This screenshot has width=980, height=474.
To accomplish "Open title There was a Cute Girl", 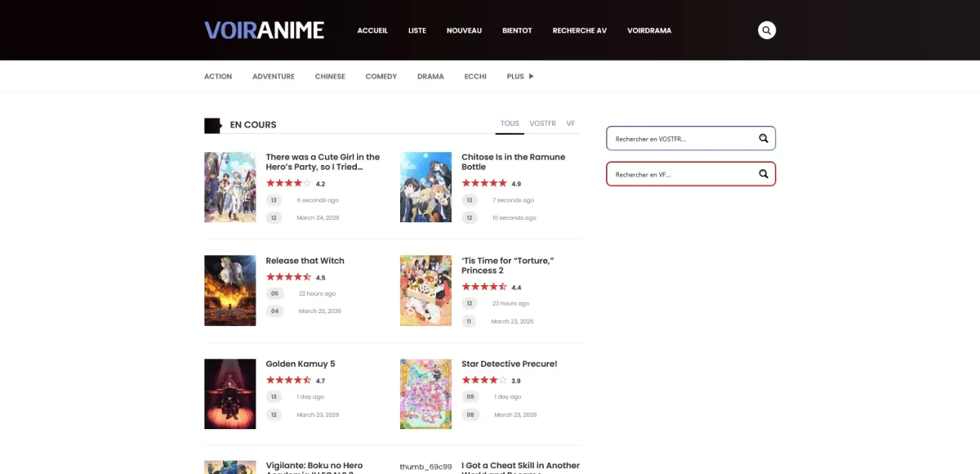I will tap(323, 162).
